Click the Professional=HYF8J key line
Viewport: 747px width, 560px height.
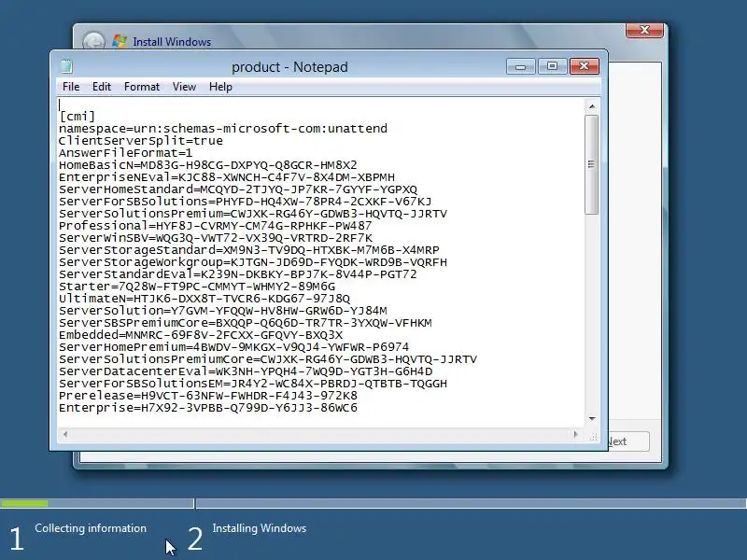point(216,226)
